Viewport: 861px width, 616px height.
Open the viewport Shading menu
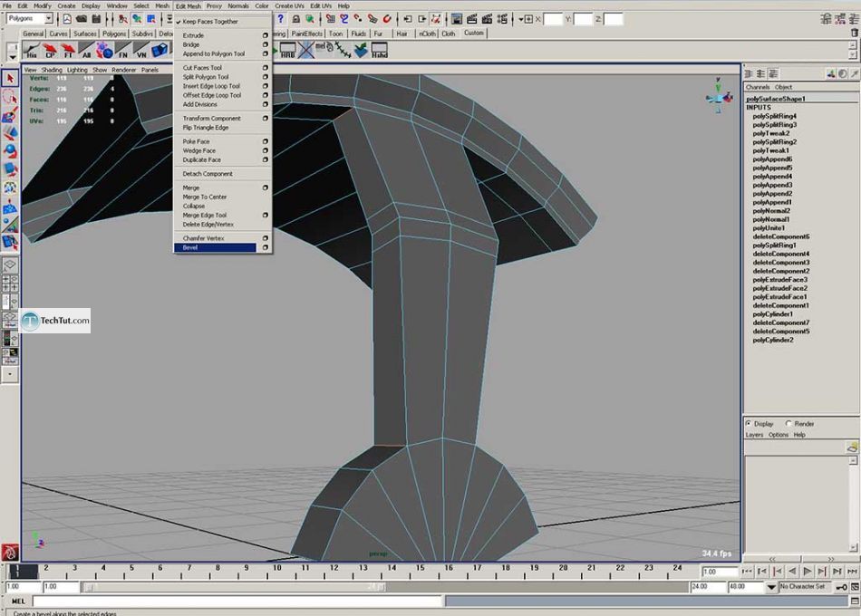(x=52, y=70)
